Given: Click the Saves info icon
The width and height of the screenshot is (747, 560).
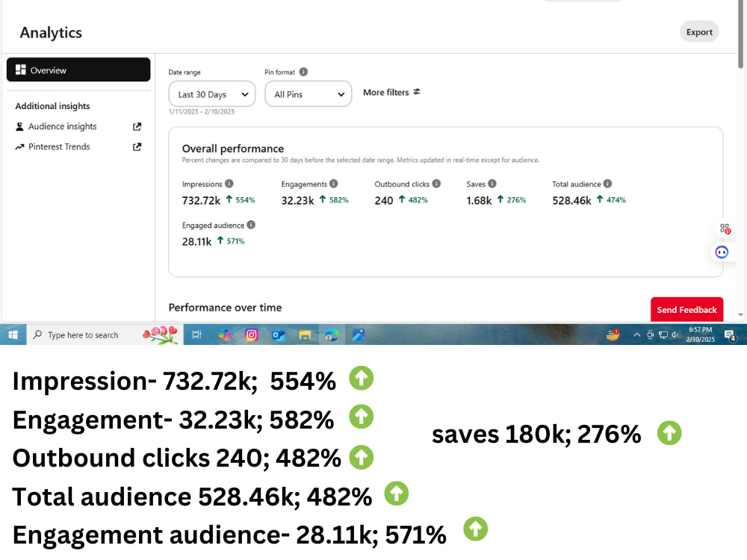Looking at the screenshot, I should (492, 184).
